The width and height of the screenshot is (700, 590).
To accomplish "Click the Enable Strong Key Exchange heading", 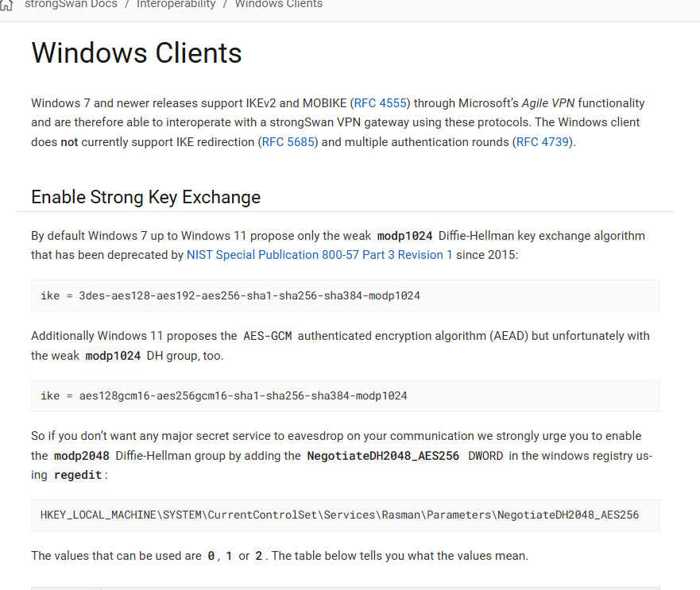I will click(x=145, y=197).
